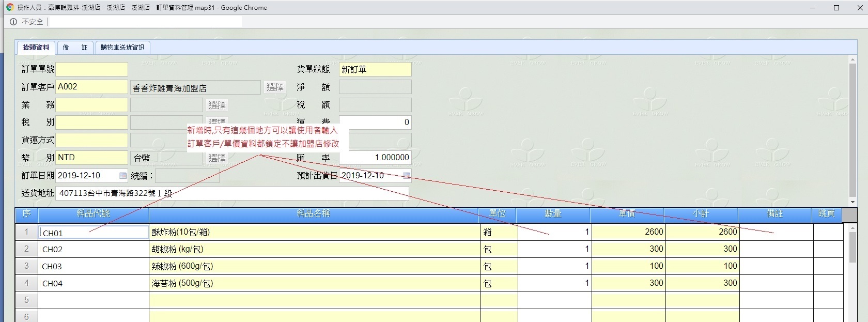Open the 訂單日期 calendar picker icon
This screenshot has height=322, width=868.
[x=123, y=176]
